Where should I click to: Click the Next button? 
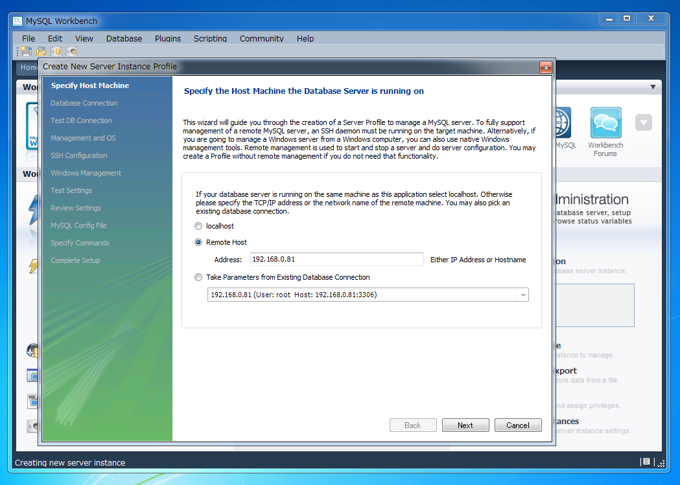click(x=465, y=425)
